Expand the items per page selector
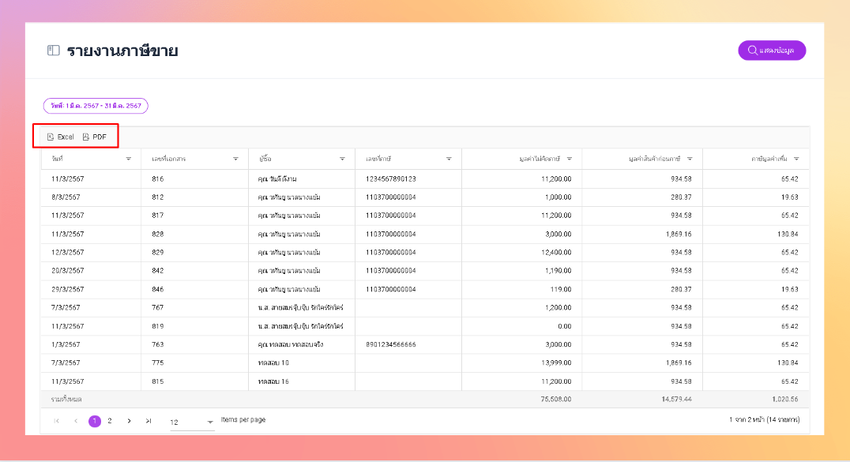850x462 pixels. [x=192, y=422]
